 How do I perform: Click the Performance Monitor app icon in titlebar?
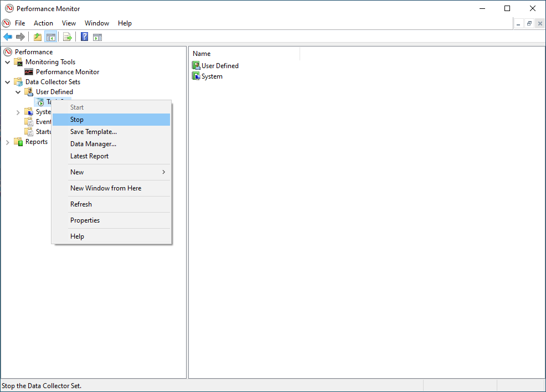(6, 8)
